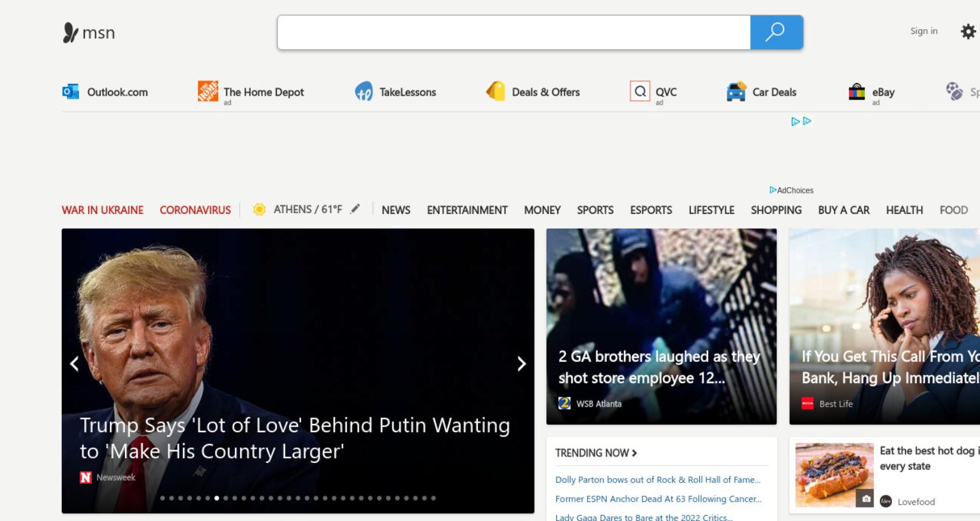Open HEALTH tab

(904, 210)
